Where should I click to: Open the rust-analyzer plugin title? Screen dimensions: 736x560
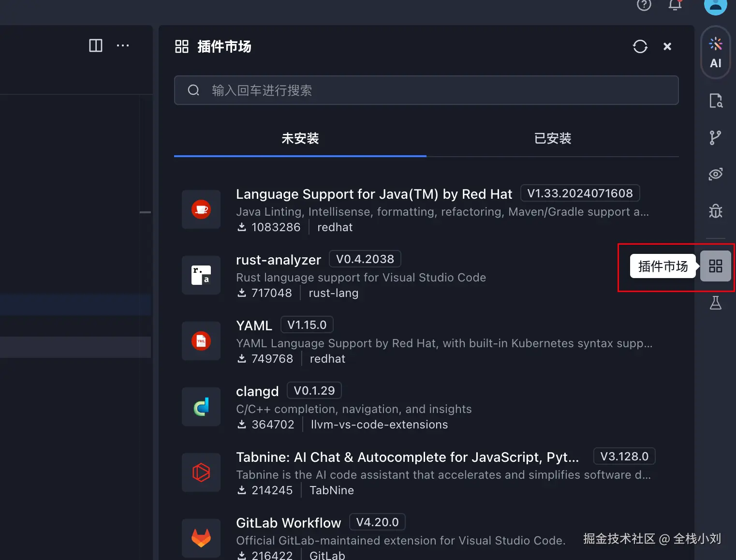click(x=279, y=260)
